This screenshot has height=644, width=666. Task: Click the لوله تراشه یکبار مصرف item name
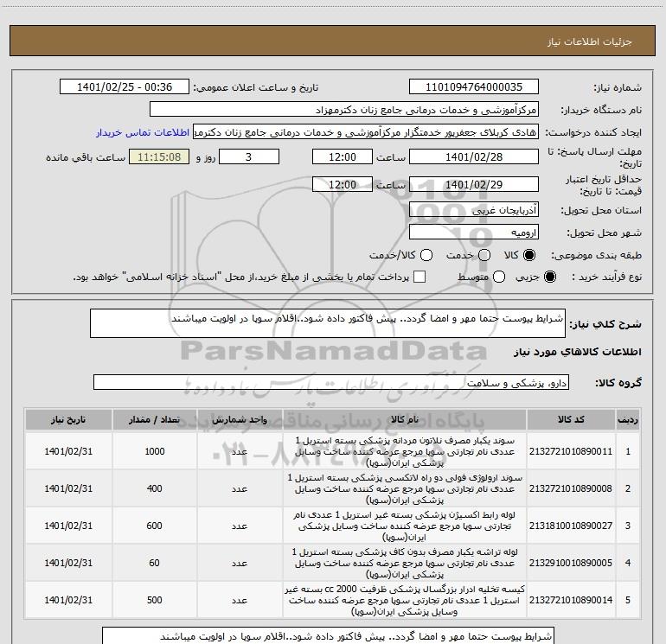(x=405, y=563)
